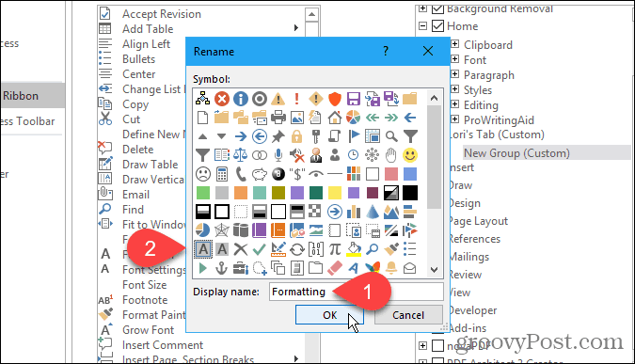Toggle the Background Removal checkbox
This screenshot has height=364, width=635.
point(437,8)
